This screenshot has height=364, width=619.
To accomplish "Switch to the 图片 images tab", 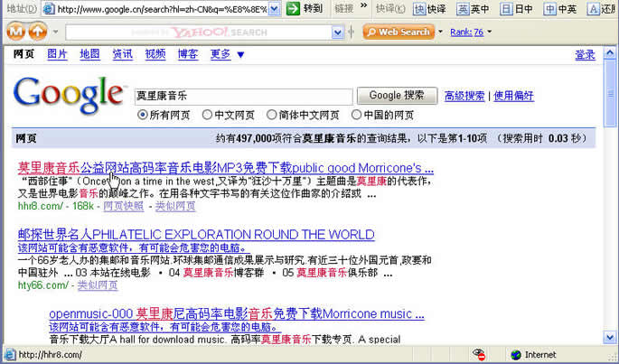I will [x=57, y=53].
